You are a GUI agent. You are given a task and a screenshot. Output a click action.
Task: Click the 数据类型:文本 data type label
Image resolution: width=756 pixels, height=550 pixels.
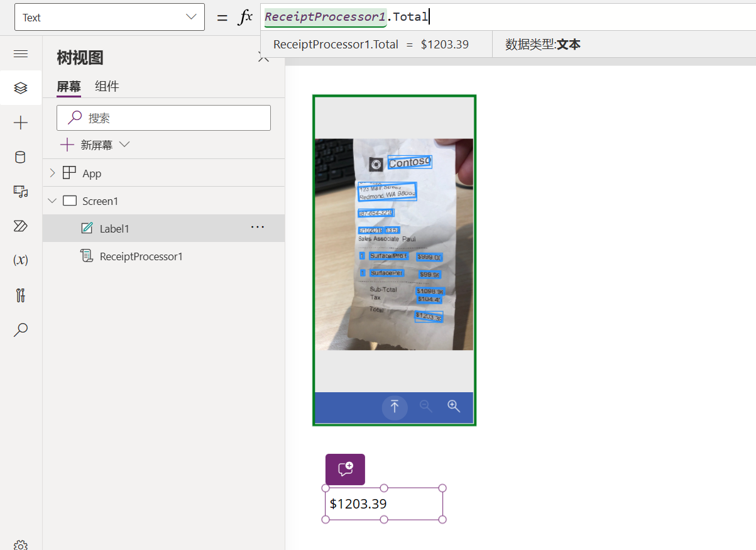543,45
